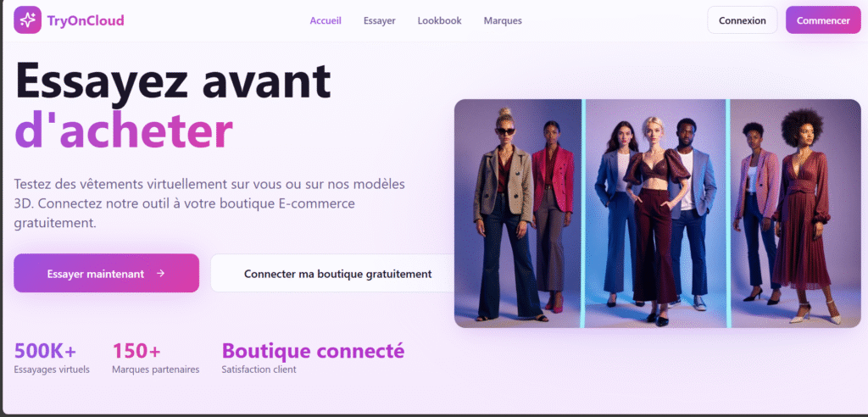Click the arrow icon in Essayer maintenant
The width and height of the screenshot is (868, 417).
160,274
